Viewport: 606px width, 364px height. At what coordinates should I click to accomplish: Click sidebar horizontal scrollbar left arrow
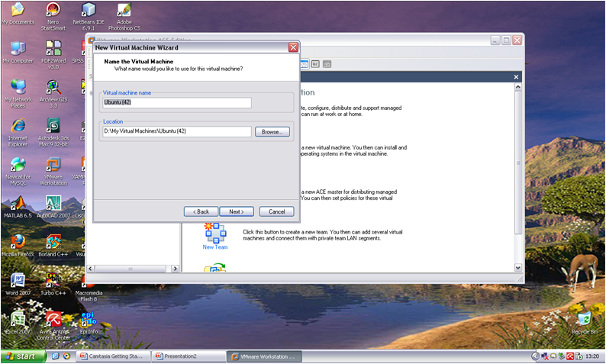click(x=91, y=269)
